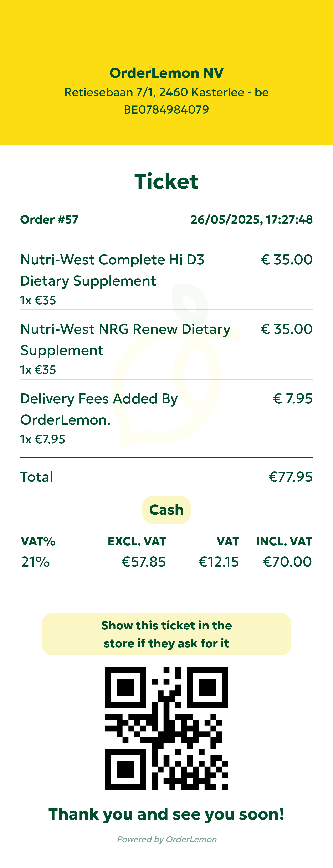Click the OrderLemon NV company name
The image size is (333, 868).
coord(166,73)
